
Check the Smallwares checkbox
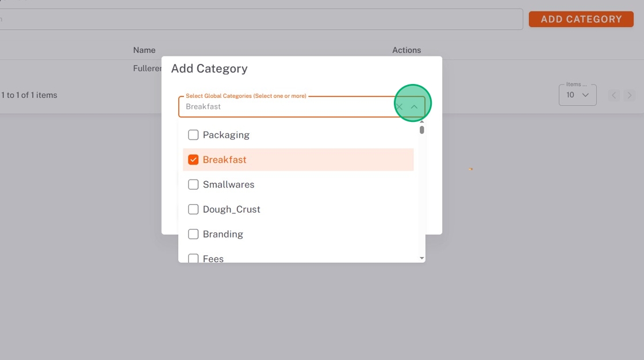(x=193, y=185)
